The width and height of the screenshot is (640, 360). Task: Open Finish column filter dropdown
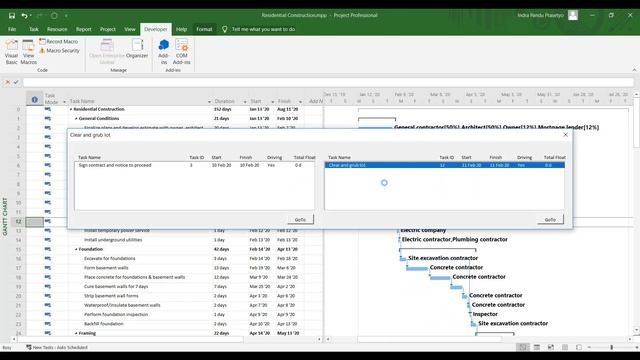(300, 102)
